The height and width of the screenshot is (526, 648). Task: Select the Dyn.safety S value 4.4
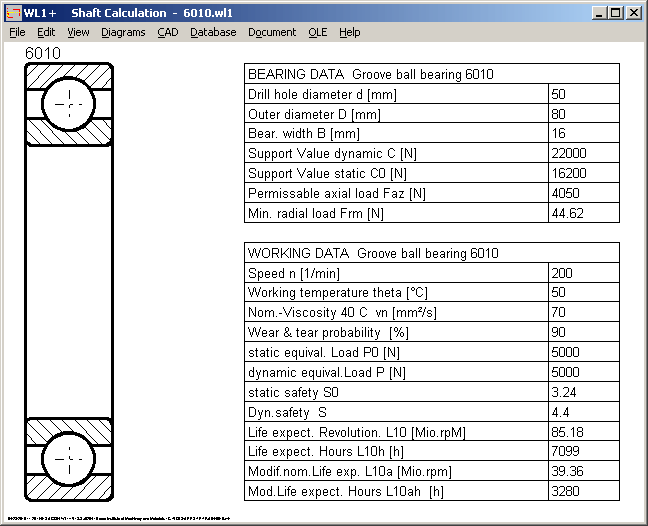(x=584, y=412)
